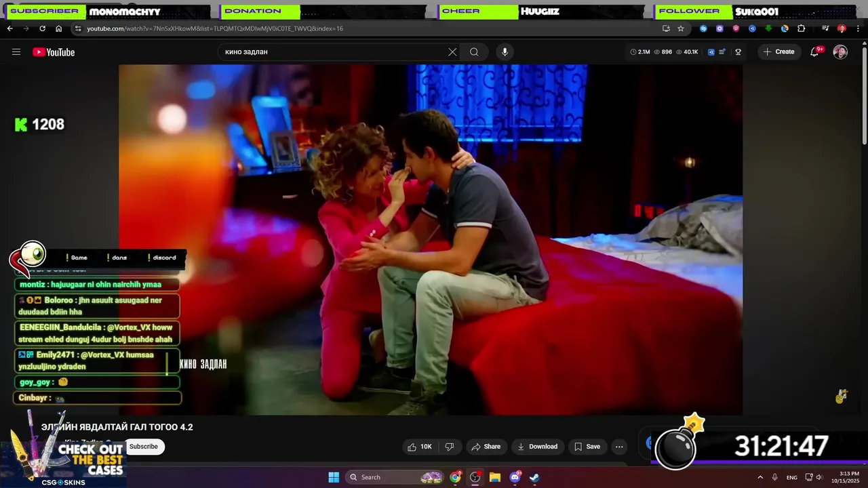
Task: Open the vidIQ icon in YouTube header
Action: pos(711,52)
